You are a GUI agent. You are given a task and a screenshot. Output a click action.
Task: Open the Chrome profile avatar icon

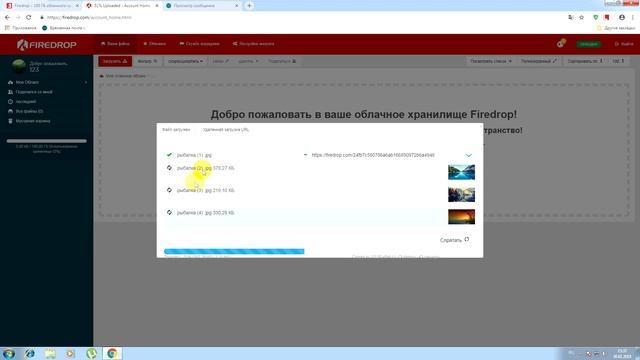coord(622,18)
